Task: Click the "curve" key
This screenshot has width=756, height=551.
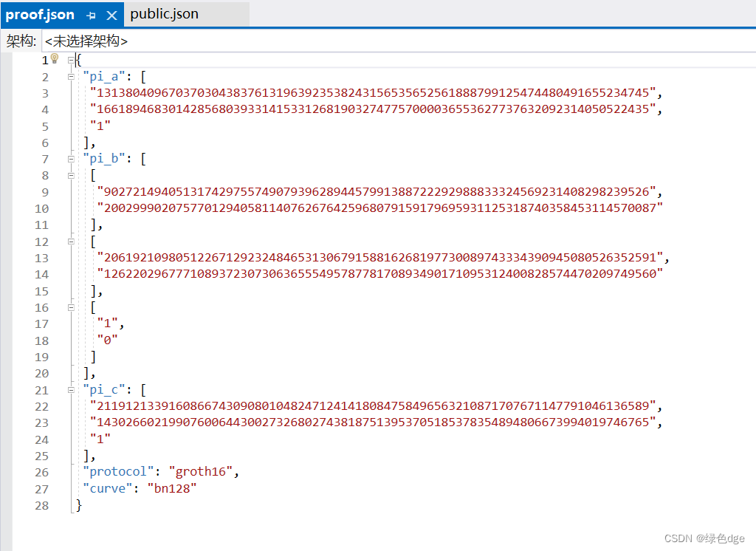Action: coord(107,488)
